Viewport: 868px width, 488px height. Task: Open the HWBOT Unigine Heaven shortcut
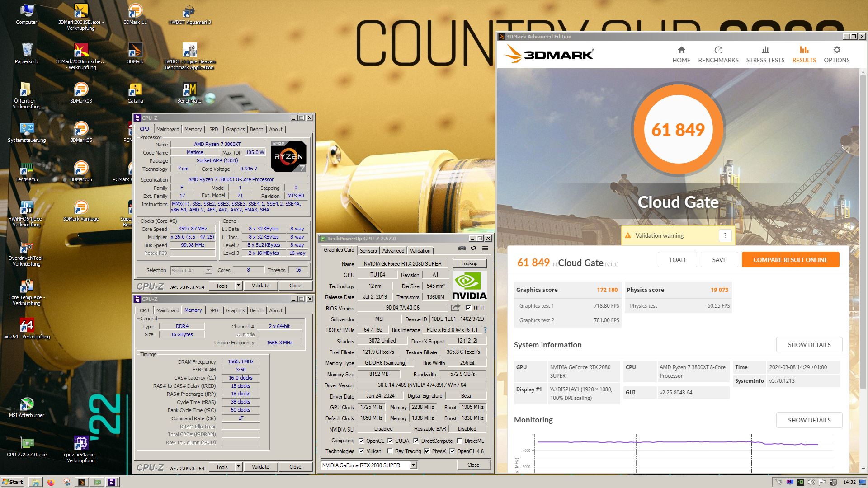(x=189, y=56)
